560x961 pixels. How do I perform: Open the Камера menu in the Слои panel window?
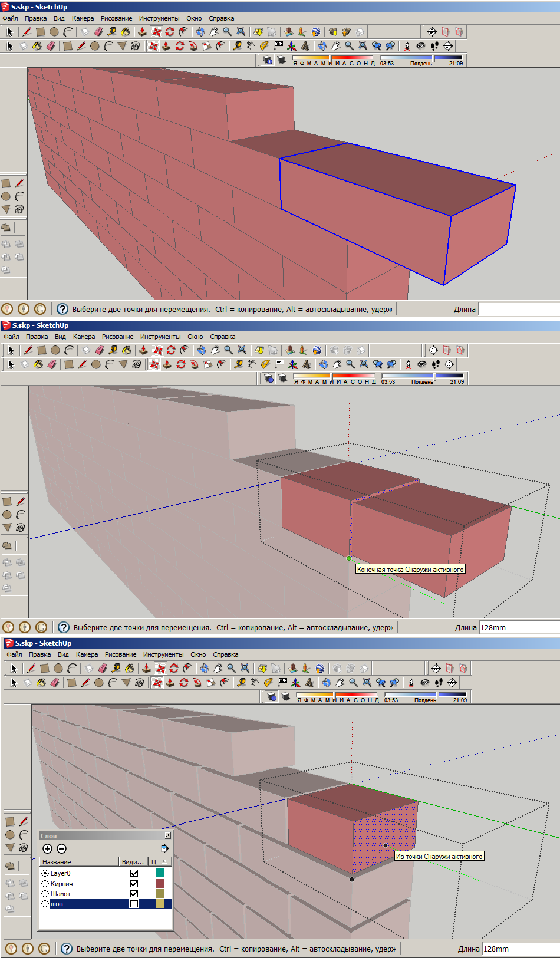(x=87, y=654)
